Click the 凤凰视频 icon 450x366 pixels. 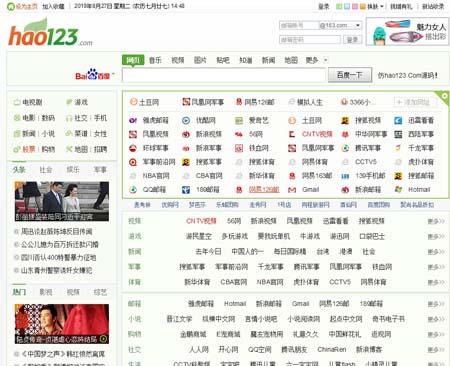click(x=133, y=134)
